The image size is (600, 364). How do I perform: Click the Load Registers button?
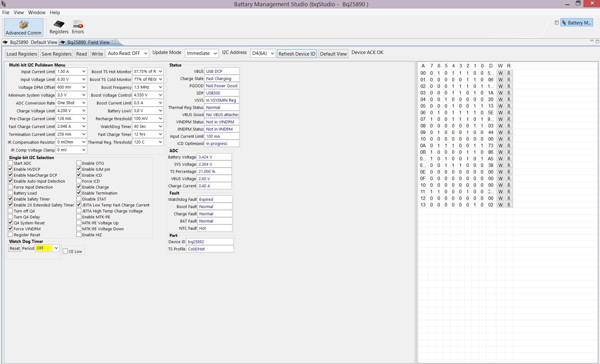point(22,54)
